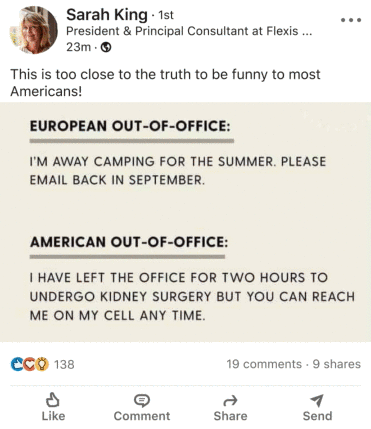Viewport: 371px width, 429px height.
Task: Click the Share arrow icon
Action: point(230,401)
